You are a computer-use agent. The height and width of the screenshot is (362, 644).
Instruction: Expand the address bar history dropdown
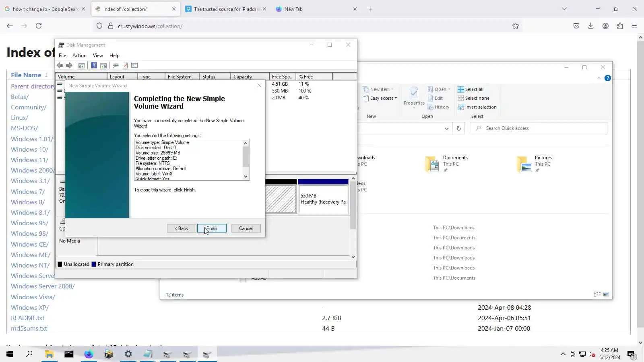pos(446,129)
